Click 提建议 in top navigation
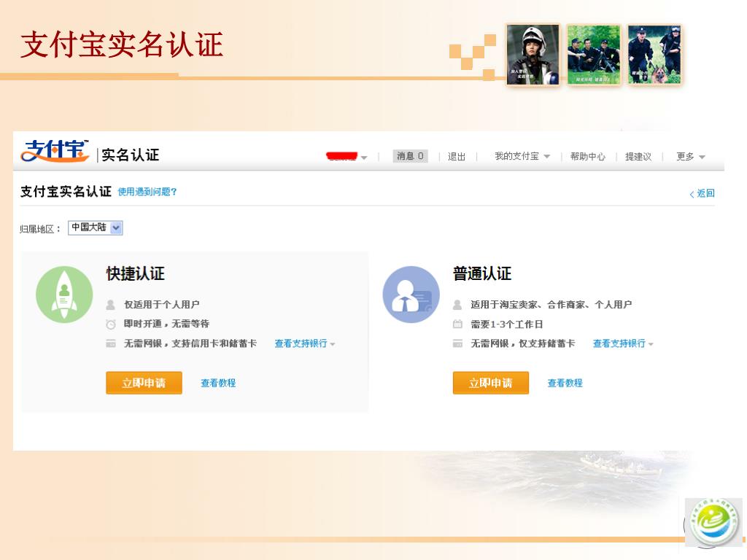 point(638,156)
